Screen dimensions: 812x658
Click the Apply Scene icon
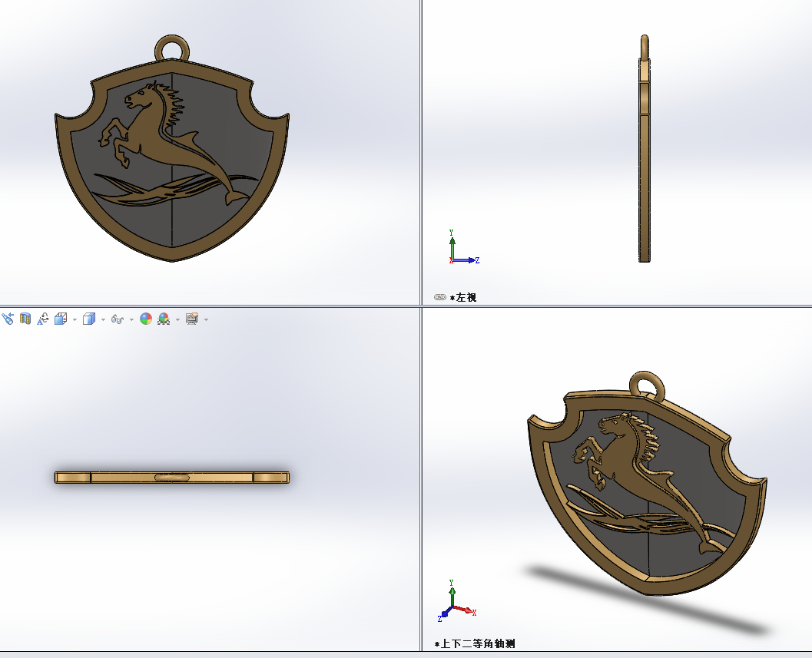(164, 319)
